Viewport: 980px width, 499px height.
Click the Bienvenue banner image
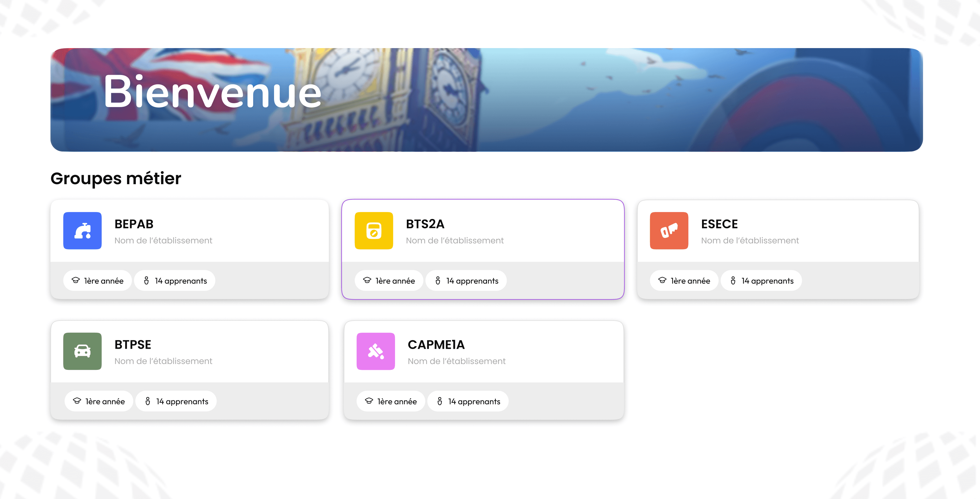487,99
